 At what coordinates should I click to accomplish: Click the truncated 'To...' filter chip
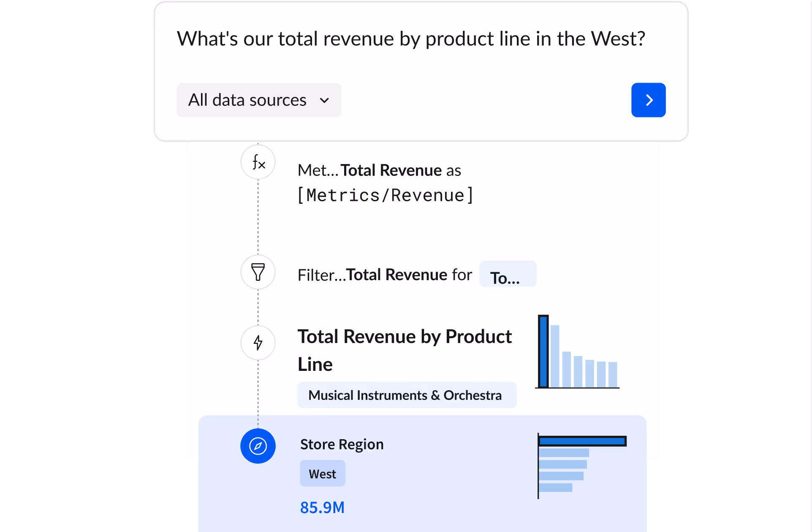click(x=508, y=274)
